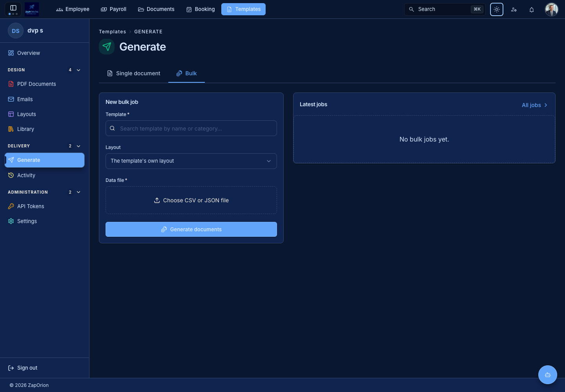Open the Layout dropdown

point(191,161)
